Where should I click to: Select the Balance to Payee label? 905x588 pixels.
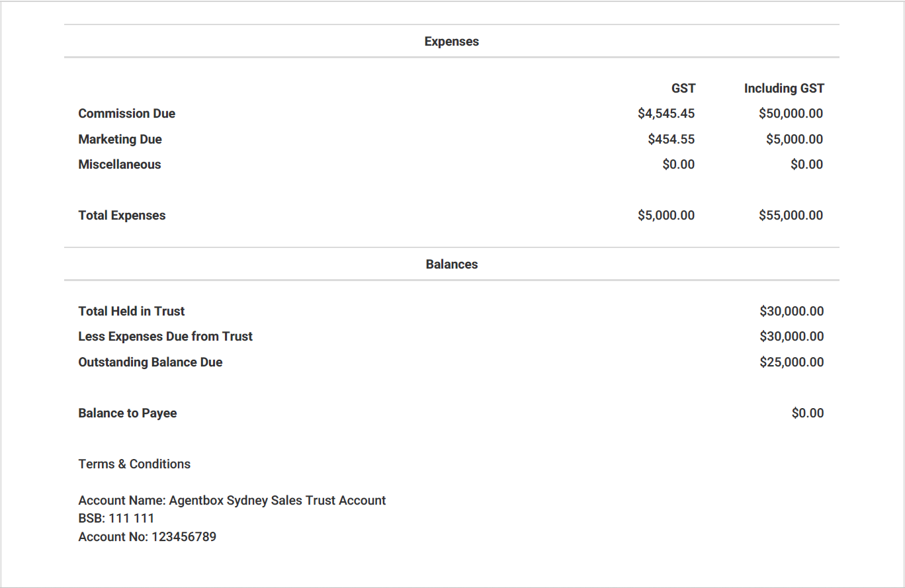[x=128, y=413]
